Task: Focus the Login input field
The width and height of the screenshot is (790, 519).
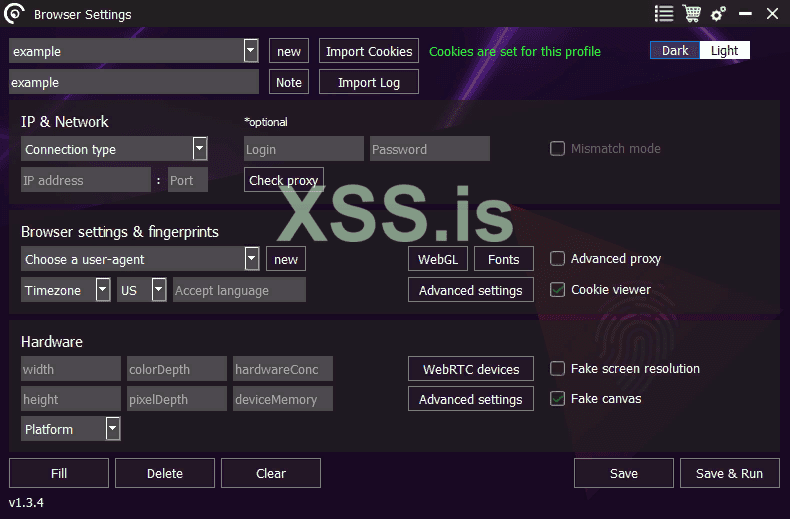Action: point(304,149)
